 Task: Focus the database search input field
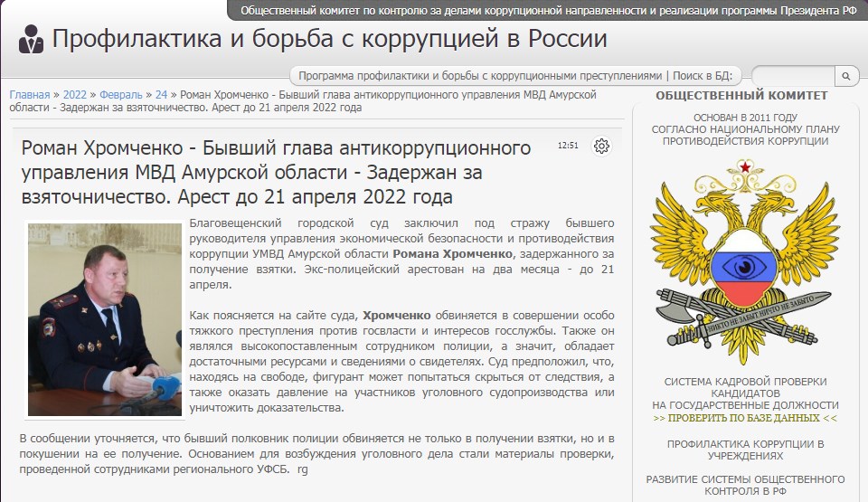coord(793,76)
